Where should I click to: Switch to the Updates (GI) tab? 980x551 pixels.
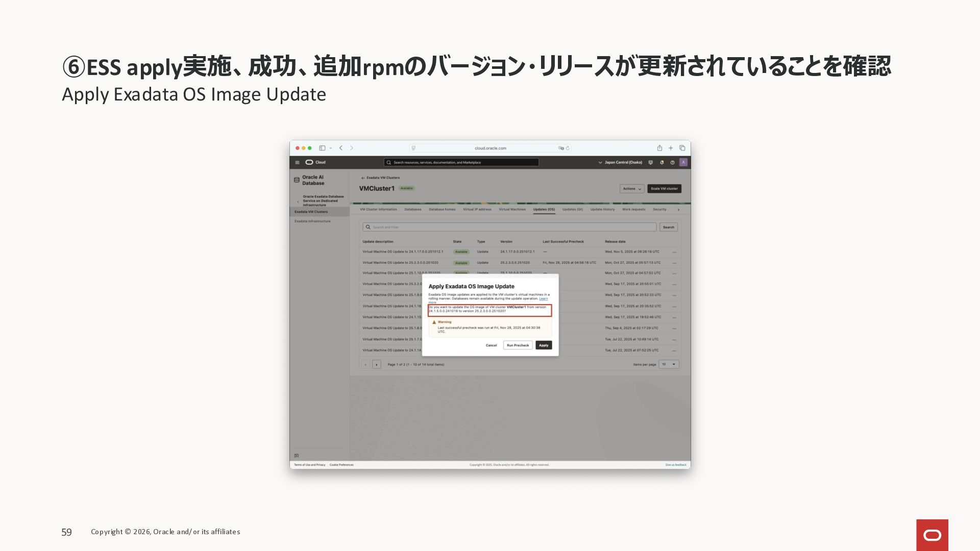point(572,209)
